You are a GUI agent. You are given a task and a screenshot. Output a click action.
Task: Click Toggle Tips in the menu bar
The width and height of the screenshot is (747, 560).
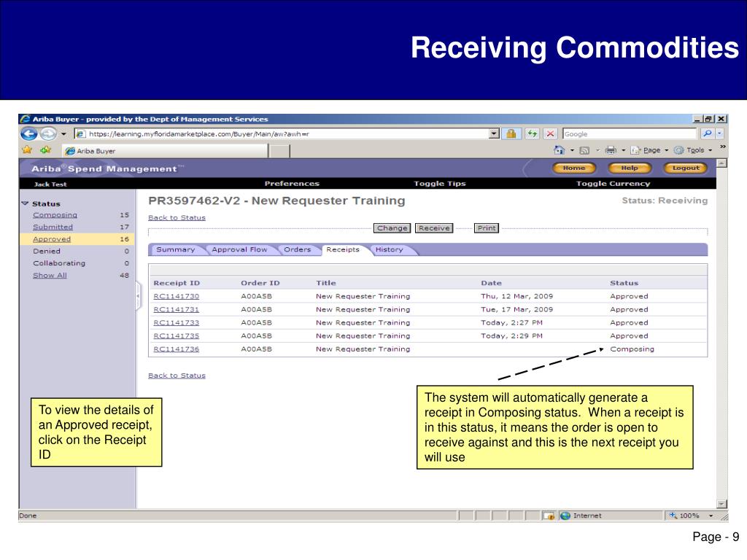(x=440, y=184)
